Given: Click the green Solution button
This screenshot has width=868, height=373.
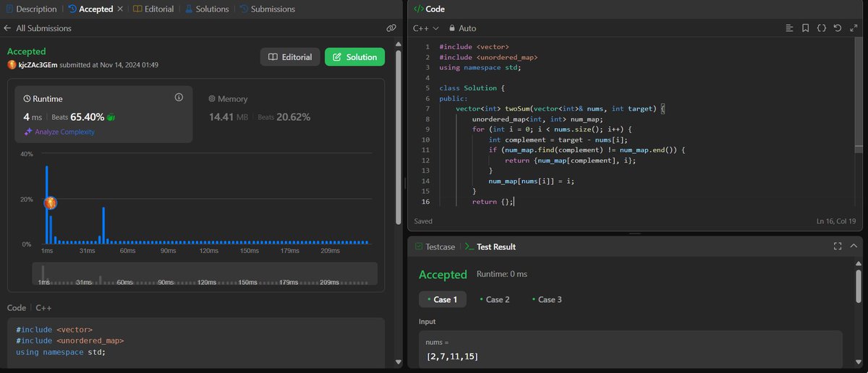Looking at the screenshot, I should tap(354, 57).
